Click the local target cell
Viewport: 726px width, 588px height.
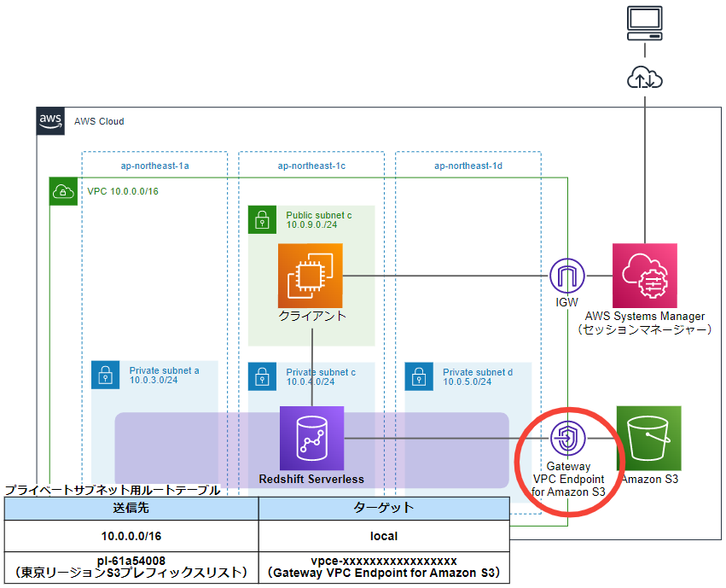[384, 536]
